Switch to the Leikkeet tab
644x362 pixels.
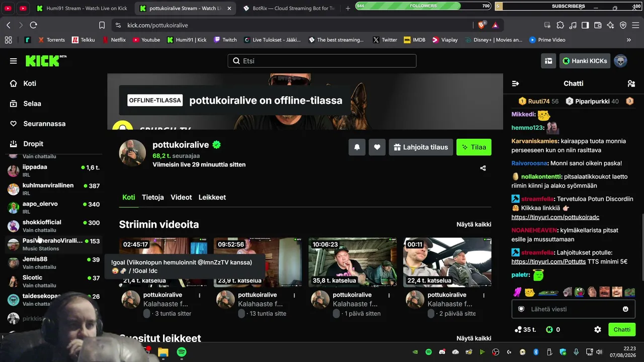[x=212, y=197]
